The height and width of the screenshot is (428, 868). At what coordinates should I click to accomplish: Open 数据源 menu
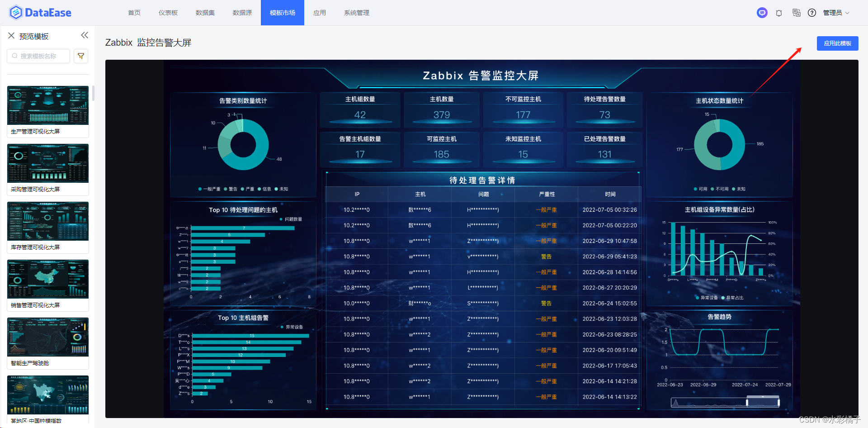click(242, 13)
